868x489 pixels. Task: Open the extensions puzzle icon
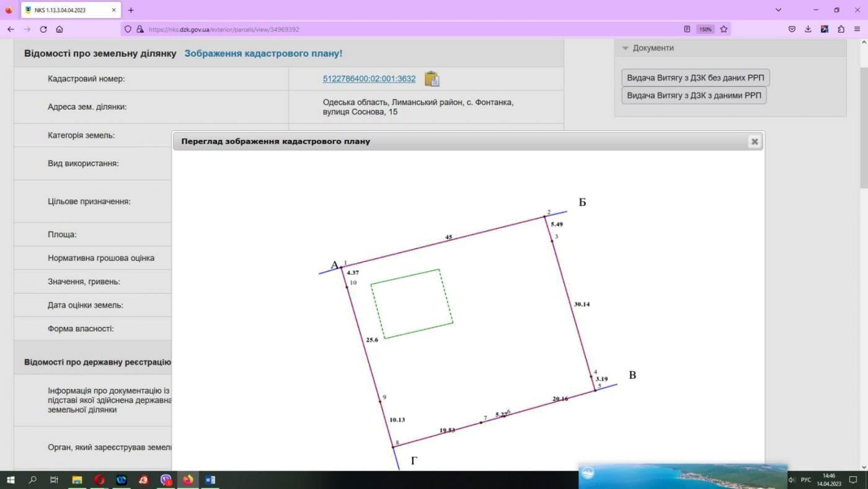coord(841,29)
